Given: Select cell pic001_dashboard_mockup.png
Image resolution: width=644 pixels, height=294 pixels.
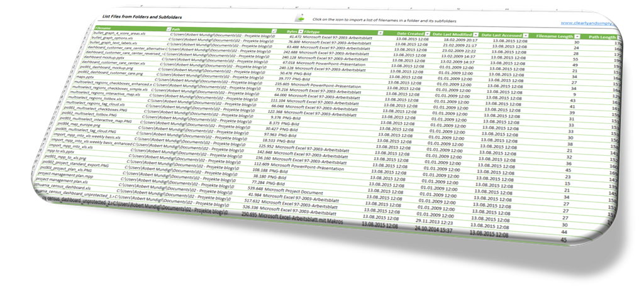Looking at the screenshot, I should click(x=107, y=67).
